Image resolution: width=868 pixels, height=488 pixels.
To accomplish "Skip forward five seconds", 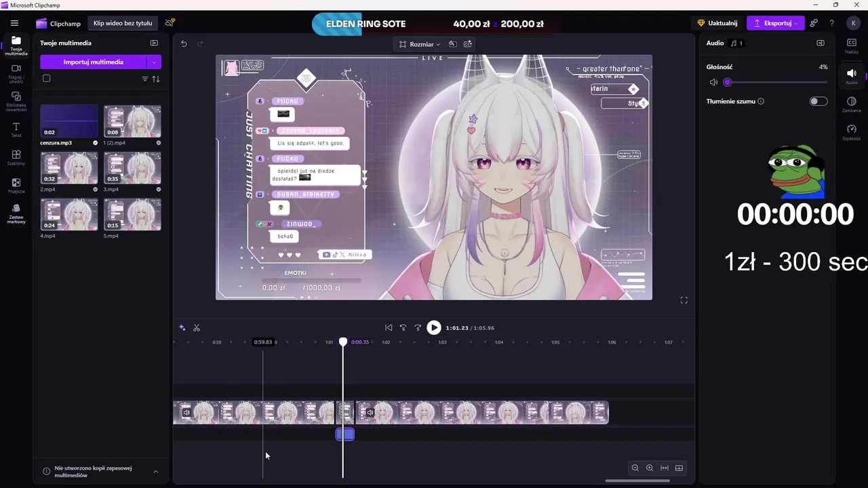I will (418, 327).
